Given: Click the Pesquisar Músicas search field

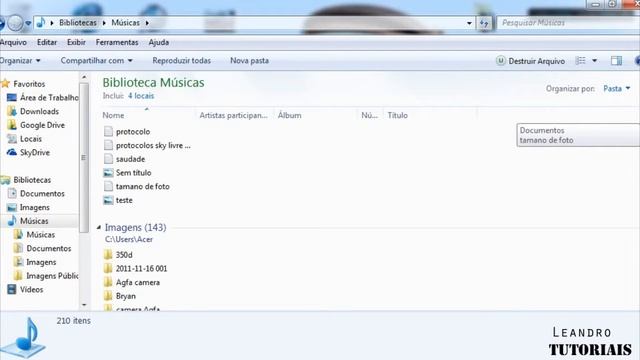Looking at the screenshot, I should [568, 23].
